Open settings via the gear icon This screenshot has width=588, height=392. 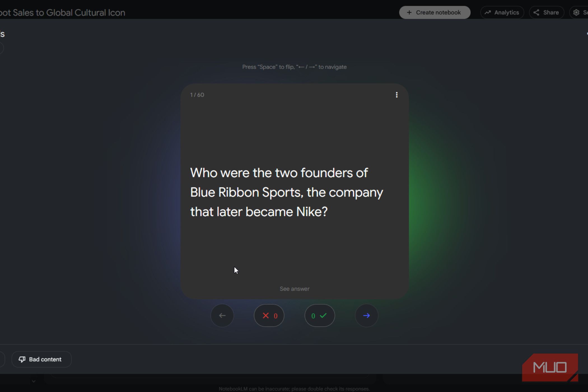pyautogui.click(x=576, y=12)
